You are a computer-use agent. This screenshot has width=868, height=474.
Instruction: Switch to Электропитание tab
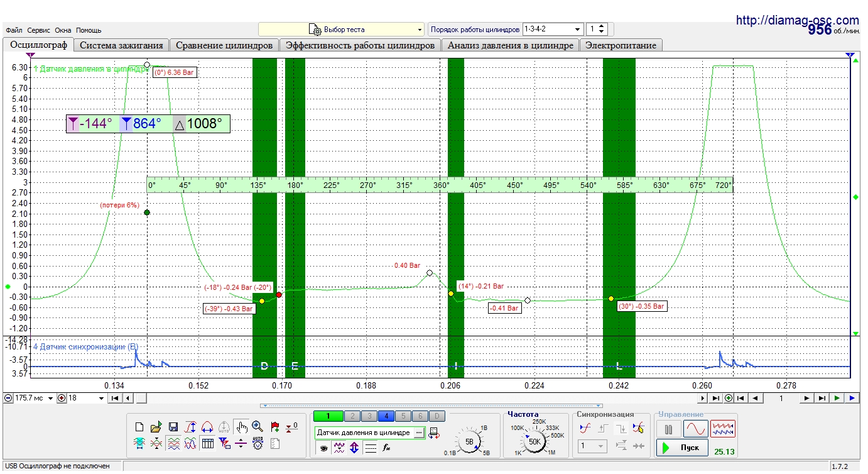(x=621, y=45)
